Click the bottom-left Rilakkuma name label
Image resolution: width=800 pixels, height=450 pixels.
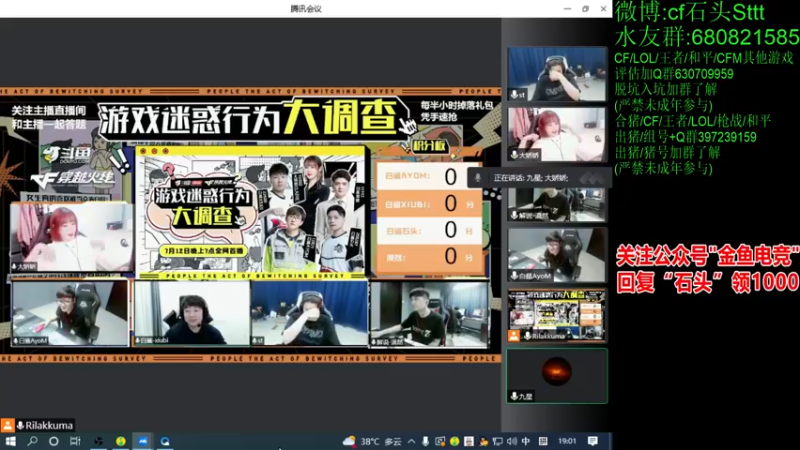coord(49,425)
